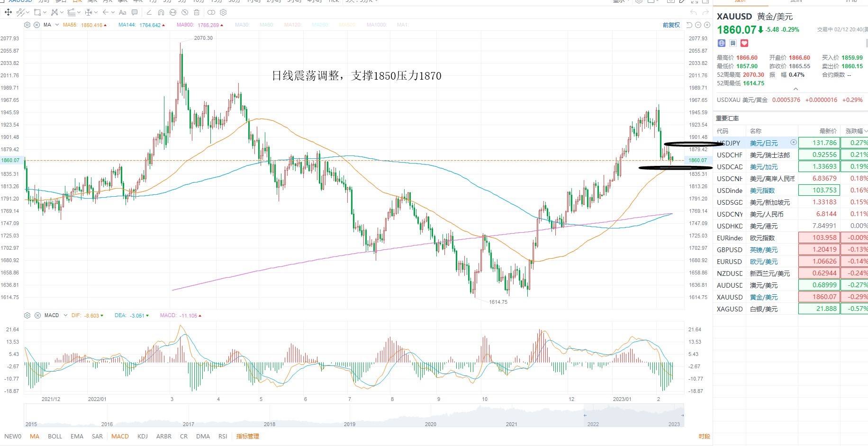Zoom in the chart with plus icon
The width and height of the screenshot is (868, 446).
[707, 25]
